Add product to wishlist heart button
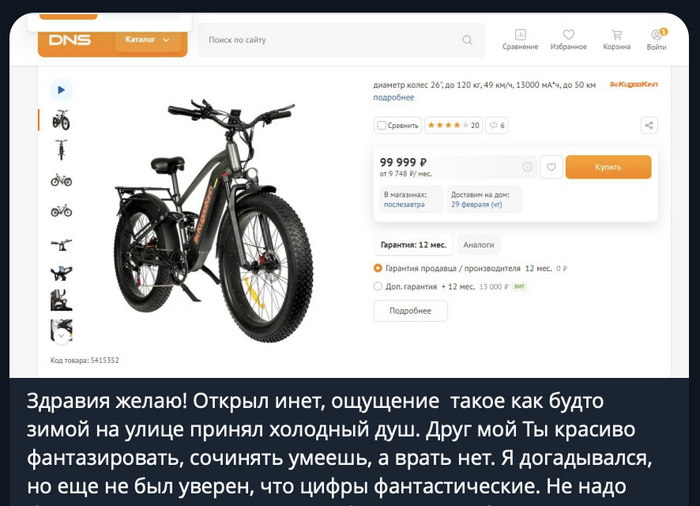 tap(551, 167)
